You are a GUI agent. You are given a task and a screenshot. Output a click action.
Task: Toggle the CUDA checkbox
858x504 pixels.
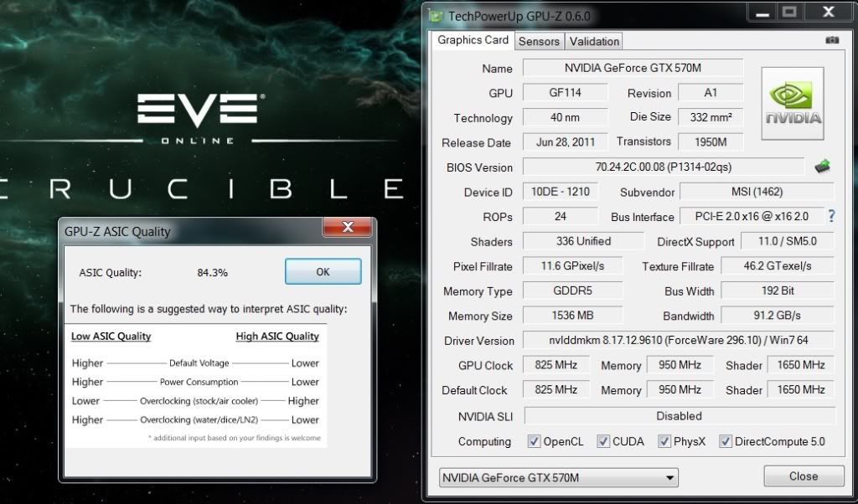tap(602, 441)
